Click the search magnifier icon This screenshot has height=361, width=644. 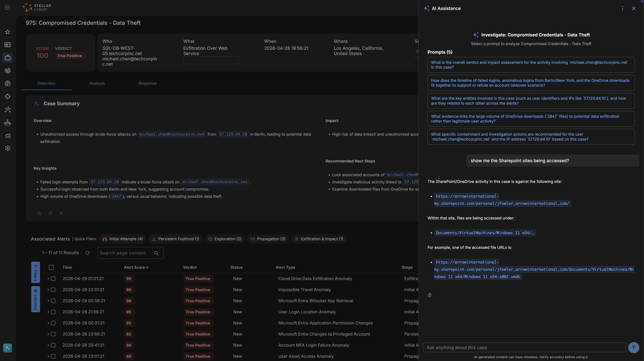coord(156,253)
